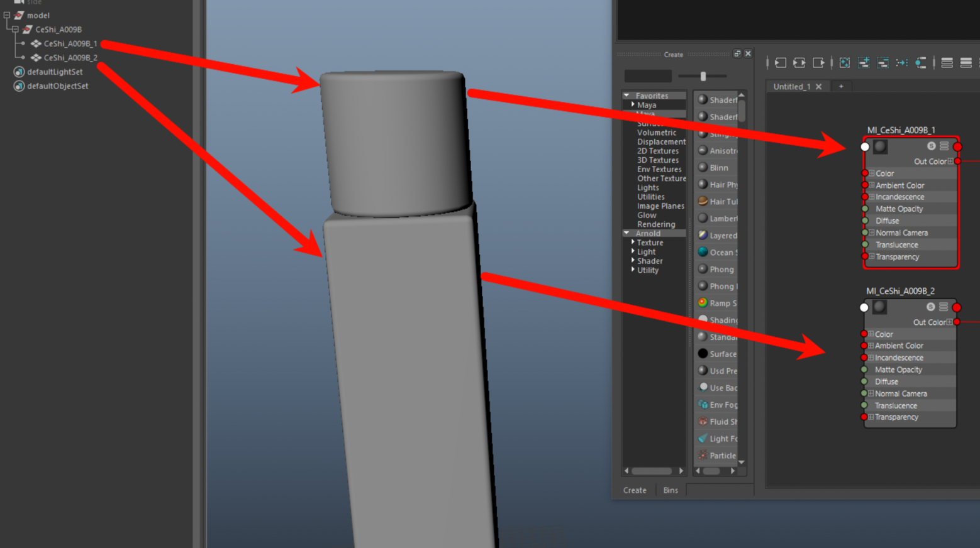
Task: Click the Input and Output Connections icon
Action: tap(799, 63)
